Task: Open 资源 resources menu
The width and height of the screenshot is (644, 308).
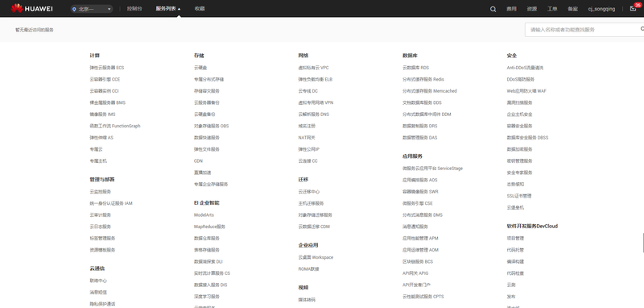Action: click(x=532, y=9)
